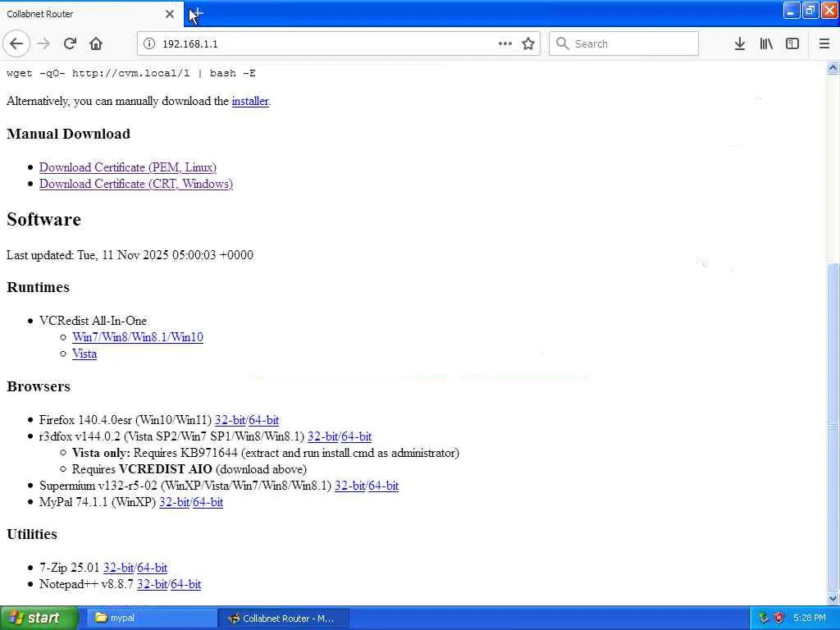Open VCRedist Vista link

pyautogui.click(x=84, y=354)
